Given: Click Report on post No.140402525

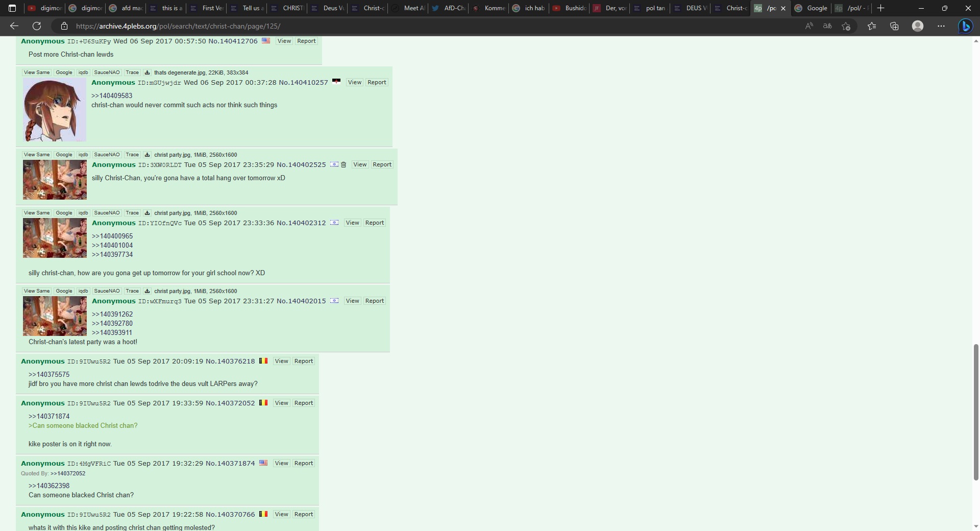Looking at the screenshot, I should tap(382, 164).
